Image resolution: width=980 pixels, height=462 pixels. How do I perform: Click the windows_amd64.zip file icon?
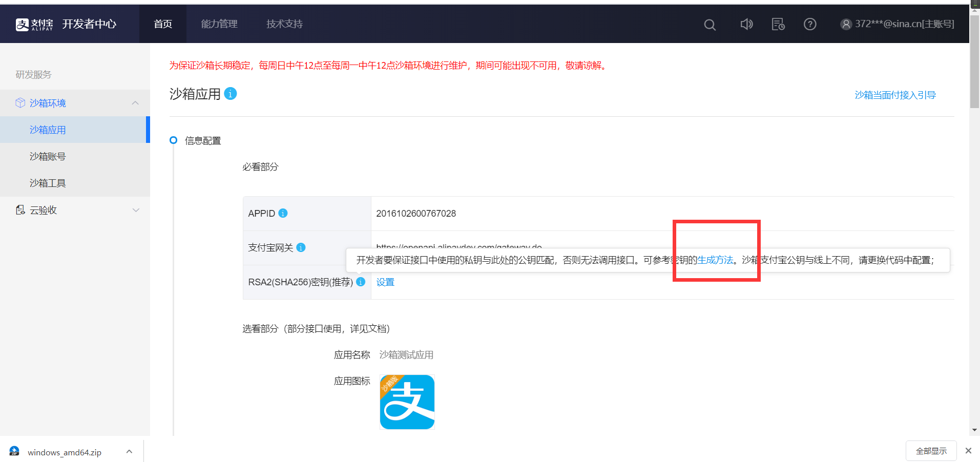coord(14,451)
